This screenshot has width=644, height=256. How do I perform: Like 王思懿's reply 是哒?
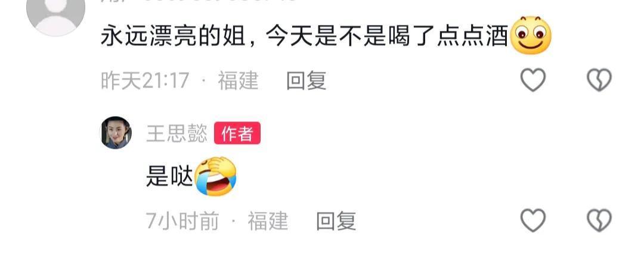coord(532,220)
